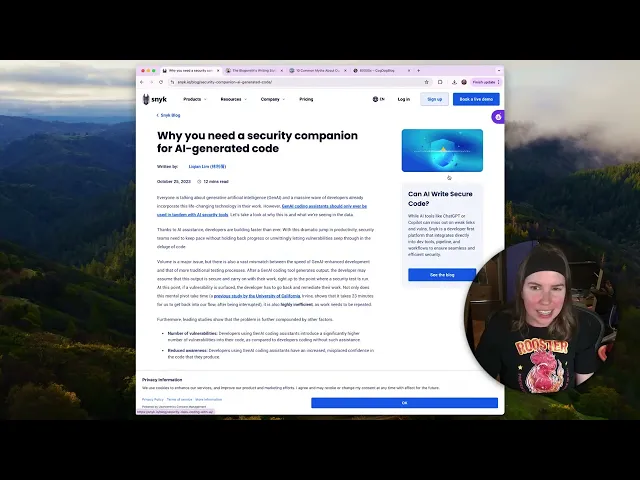Bookmark the page with the star icon

[427, 82]
